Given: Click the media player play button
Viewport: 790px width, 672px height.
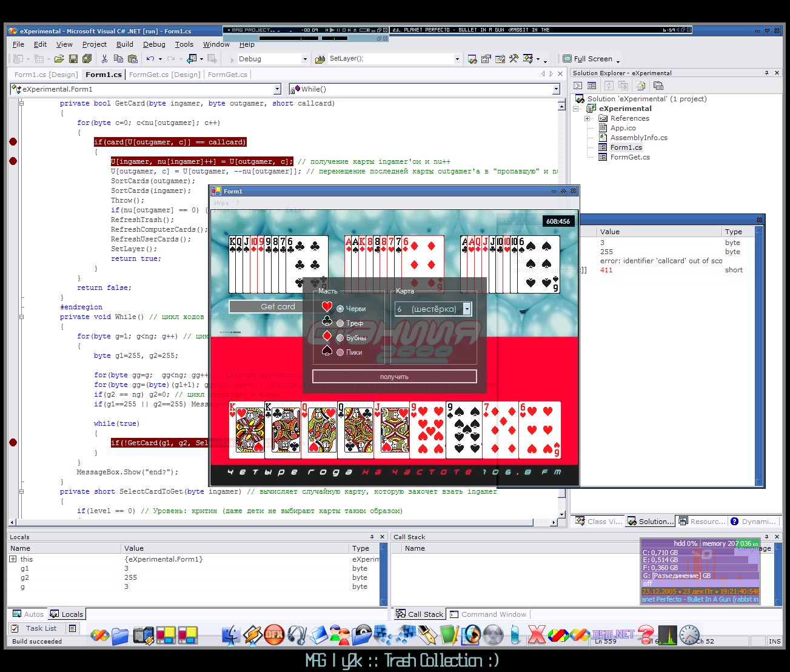Looking at the screenshot, I should (332, 30).
